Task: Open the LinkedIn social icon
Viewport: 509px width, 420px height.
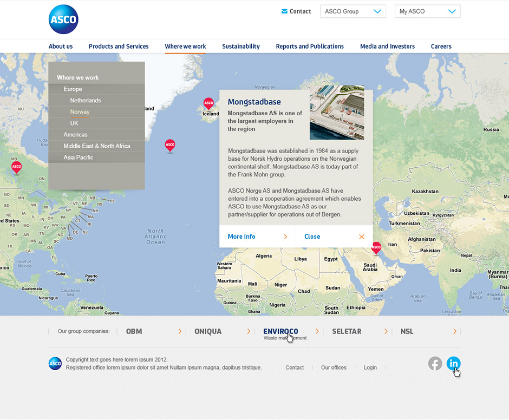Action: pyautogui.click(x=453, y=364)
